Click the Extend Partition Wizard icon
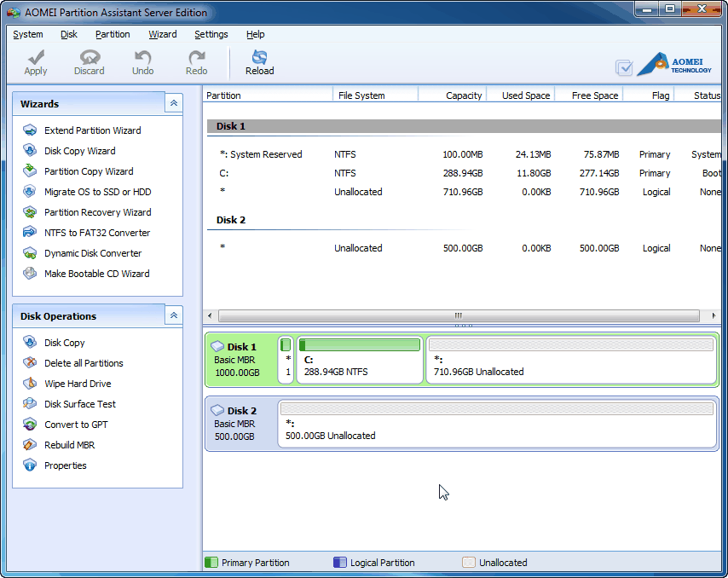This screenshot has height=578, width=728. [x=30, y=130]
